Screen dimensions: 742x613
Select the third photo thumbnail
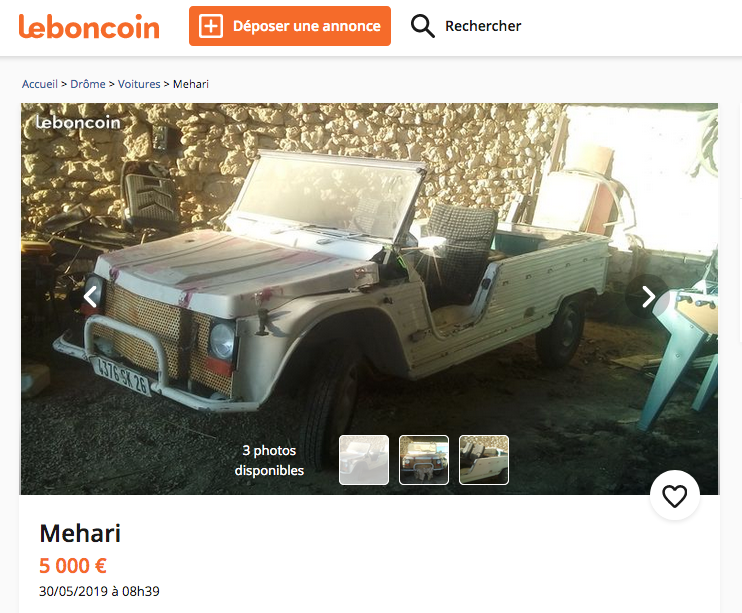click(484, 460)
